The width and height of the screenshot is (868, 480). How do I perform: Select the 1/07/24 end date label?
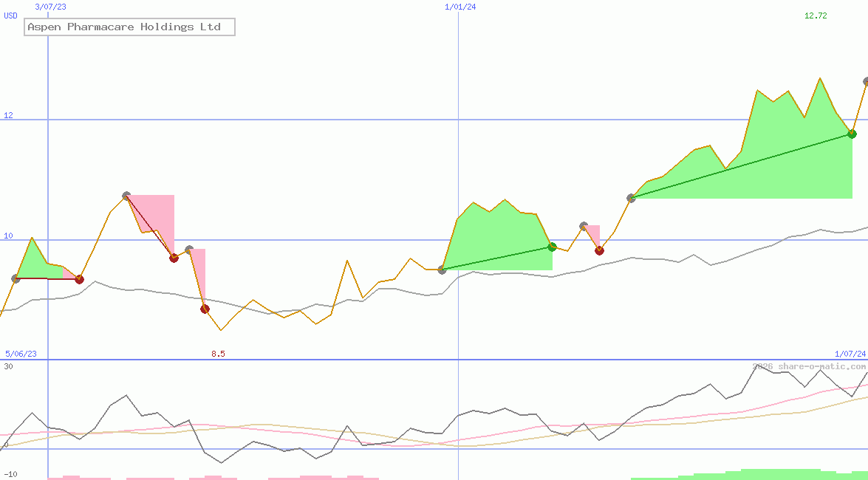pos(850,354)
